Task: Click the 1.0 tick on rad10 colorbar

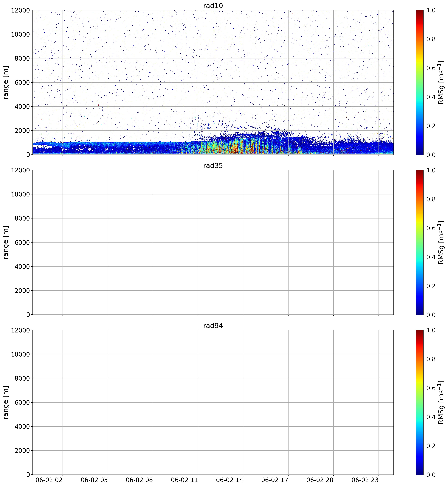Action: tap(431, 10)
